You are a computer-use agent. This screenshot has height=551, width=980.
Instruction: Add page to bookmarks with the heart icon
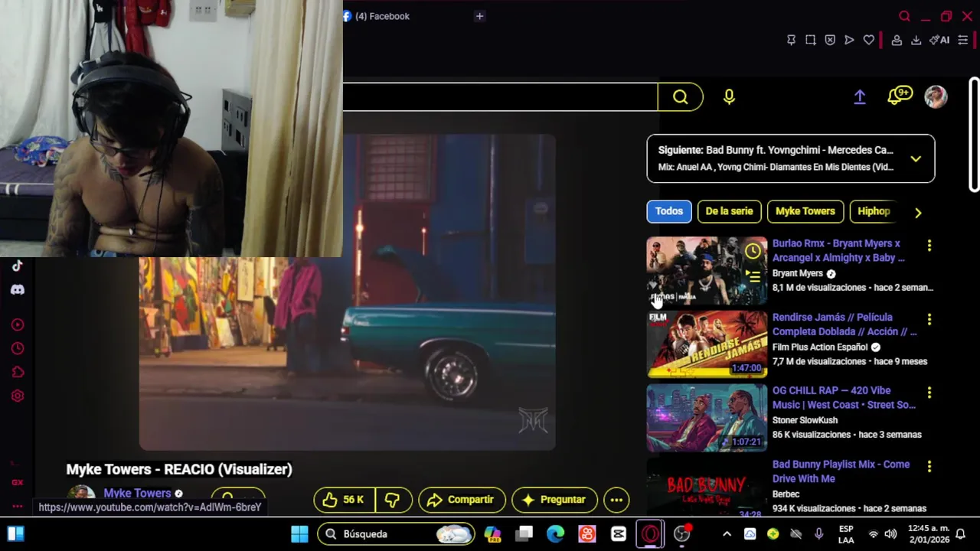click(x=869, y=40)
